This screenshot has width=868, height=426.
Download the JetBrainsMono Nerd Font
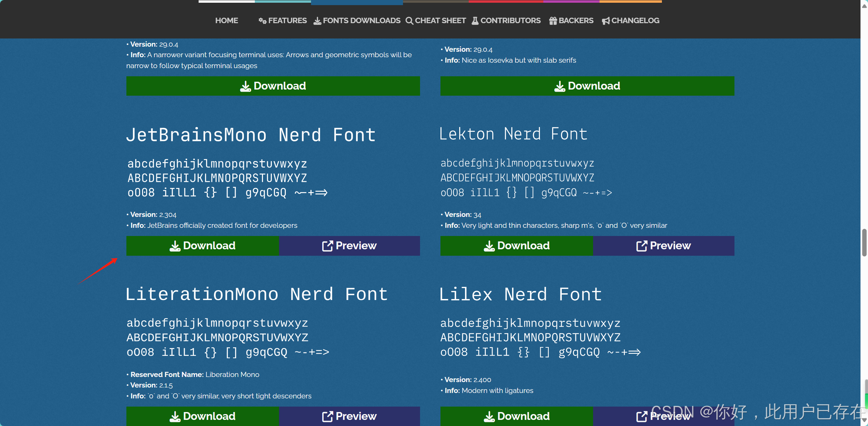202,246
